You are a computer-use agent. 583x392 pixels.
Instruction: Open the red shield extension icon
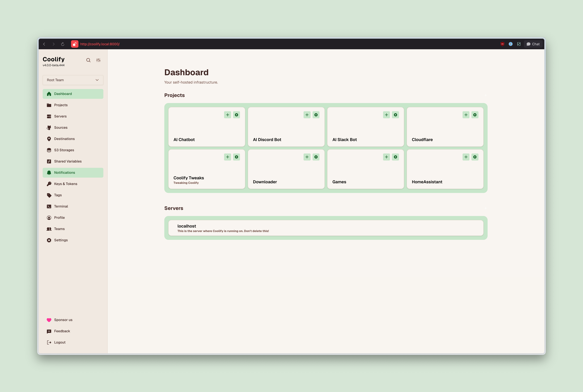coord(502,44)
